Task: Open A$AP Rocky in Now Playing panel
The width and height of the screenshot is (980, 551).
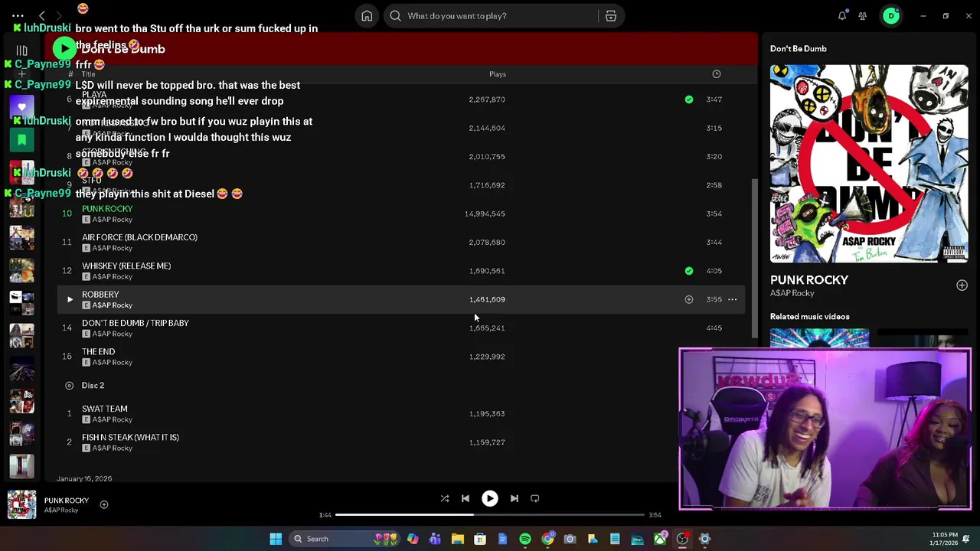Action: pos(792,293)
